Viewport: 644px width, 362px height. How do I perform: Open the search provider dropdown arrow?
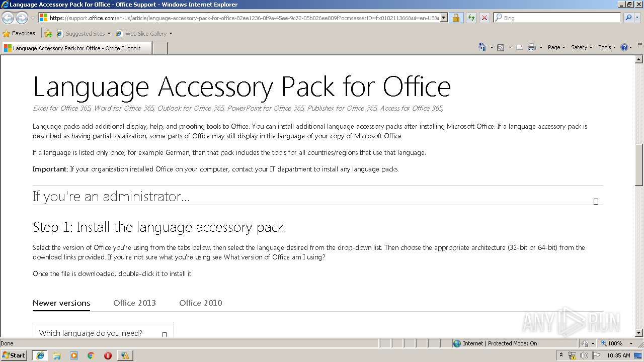[x=638, y=18]
